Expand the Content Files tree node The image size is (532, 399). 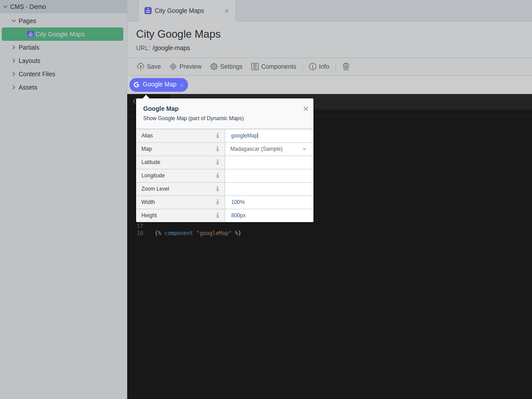click(x=14, y=74)
